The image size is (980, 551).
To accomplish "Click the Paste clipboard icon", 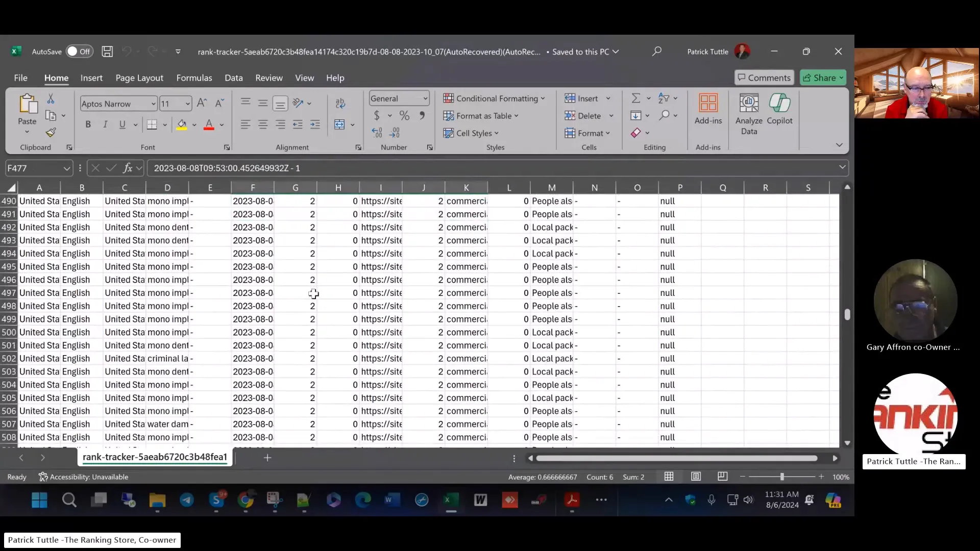I will click(x=28, y=104).
